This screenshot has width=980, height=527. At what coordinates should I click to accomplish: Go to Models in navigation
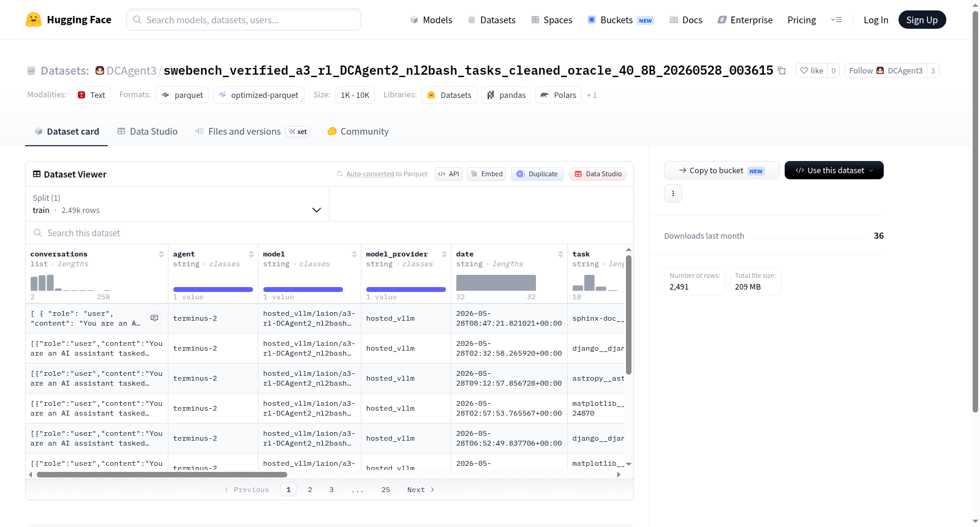[431, 20]
